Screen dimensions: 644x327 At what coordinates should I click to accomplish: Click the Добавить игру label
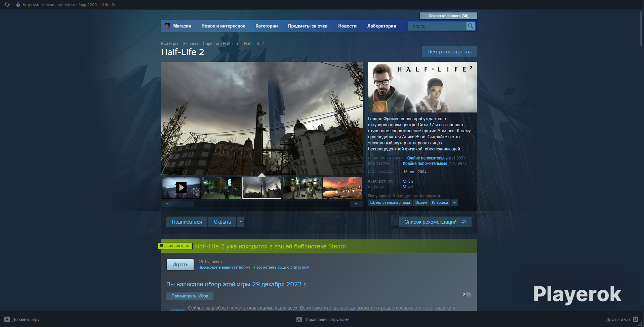(x=26, y=320)
